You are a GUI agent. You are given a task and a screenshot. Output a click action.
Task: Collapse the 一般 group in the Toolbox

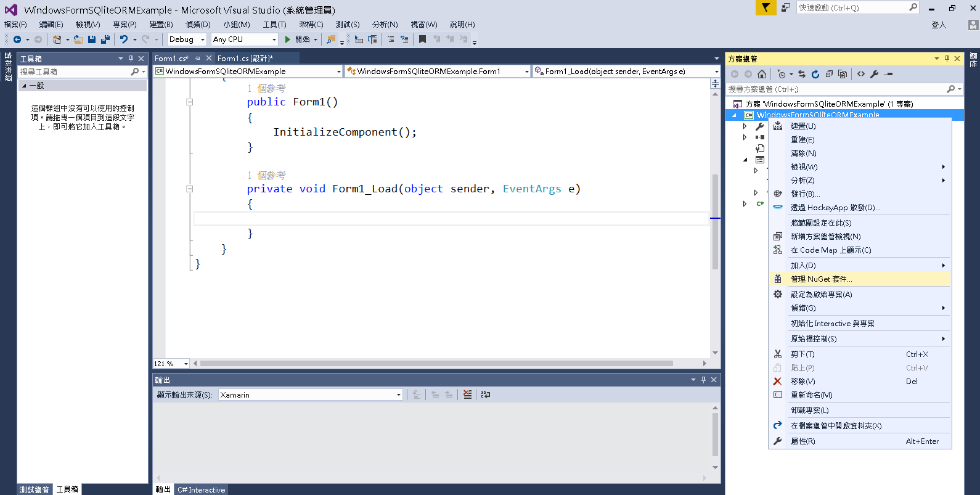[24, 86]
